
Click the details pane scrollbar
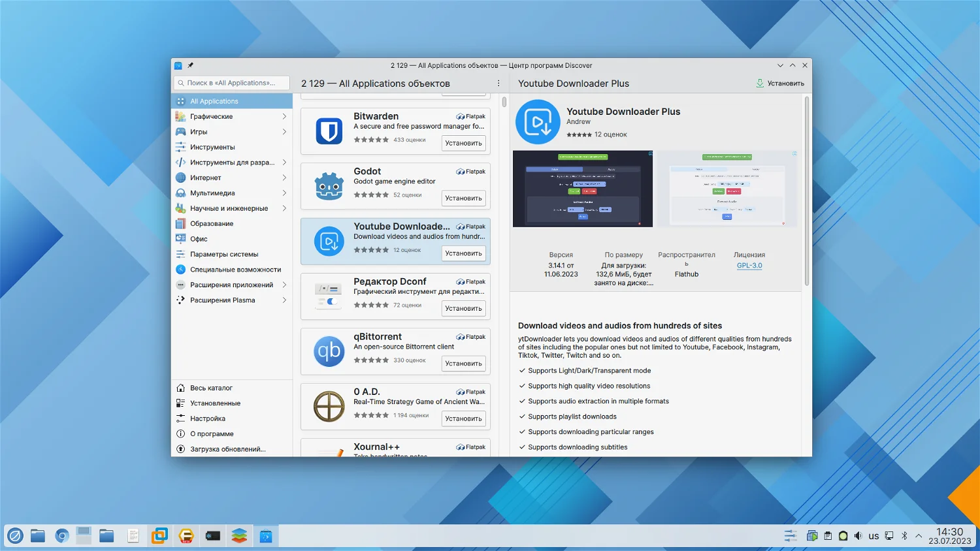pyautogui.click(x=807, y=191)
